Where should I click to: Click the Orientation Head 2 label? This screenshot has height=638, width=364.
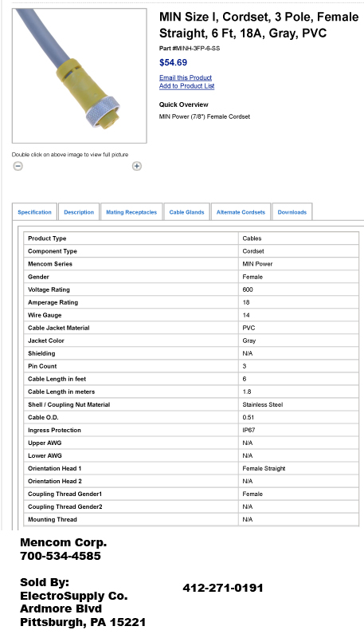click(x=55, y=481)
